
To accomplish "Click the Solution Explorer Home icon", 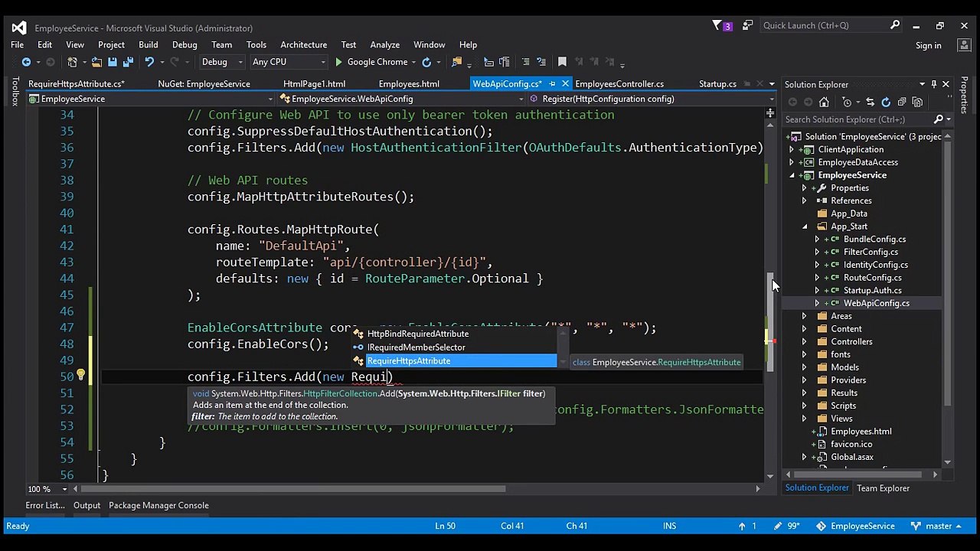I will pos(824,102).
